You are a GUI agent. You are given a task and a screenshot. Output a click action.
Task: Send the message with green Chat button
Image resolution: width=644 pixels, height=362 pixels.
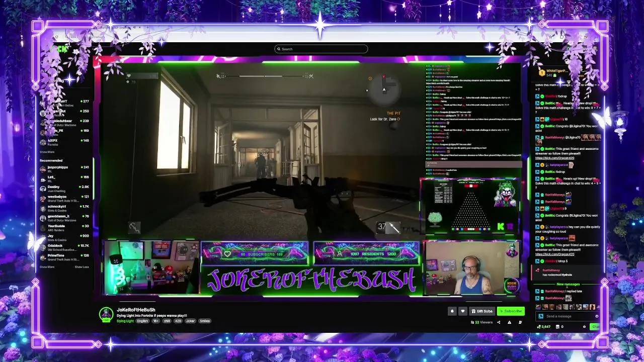[x=596, y=327]
